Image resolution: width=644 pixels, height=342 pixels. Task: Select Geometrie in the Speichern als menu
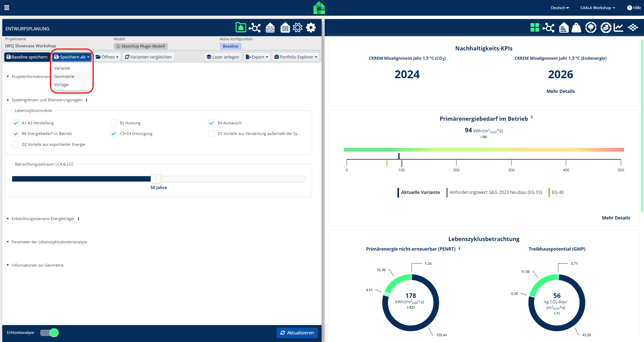click(x=64, y=76)
